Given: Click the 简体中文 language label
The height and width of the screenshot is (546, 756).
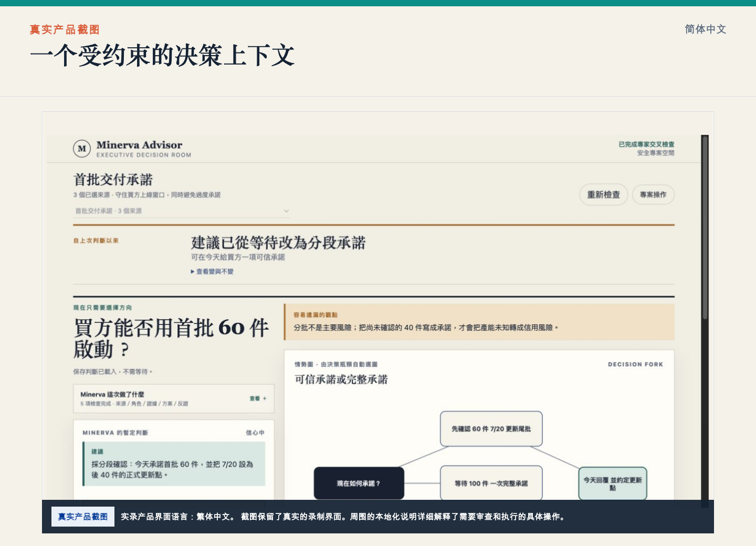Looking at the screenshot, I should [705, 29].
